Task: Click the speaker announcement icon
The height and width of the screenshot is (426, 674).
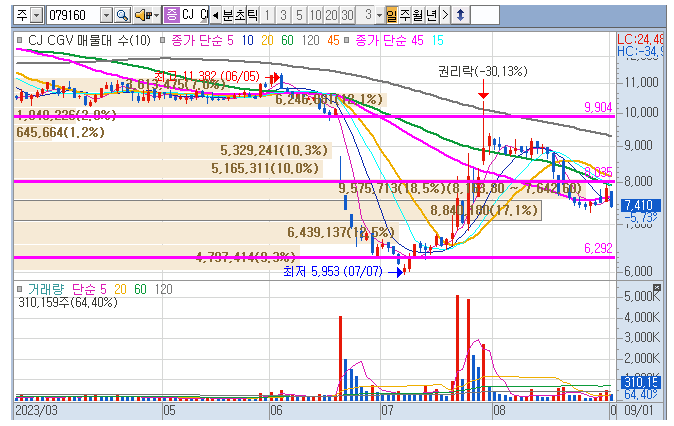Action: [142, 15]
